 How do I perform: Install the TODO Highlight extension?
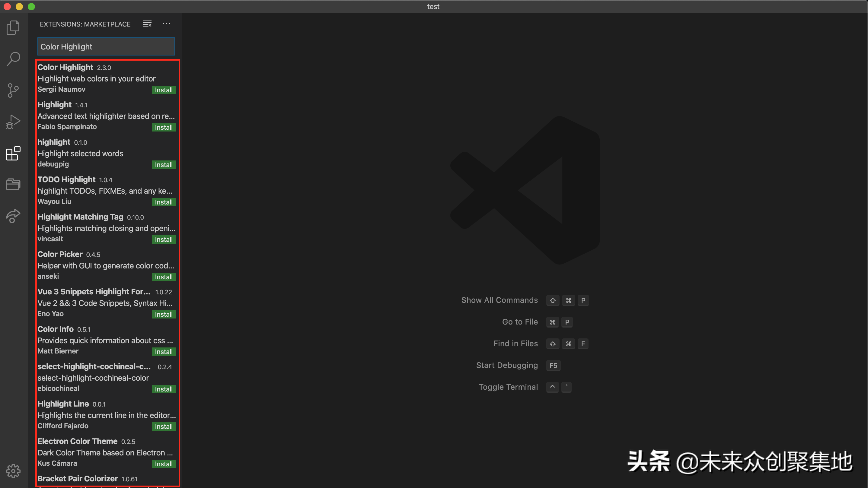pyautogui.click(x=163, y=202)
